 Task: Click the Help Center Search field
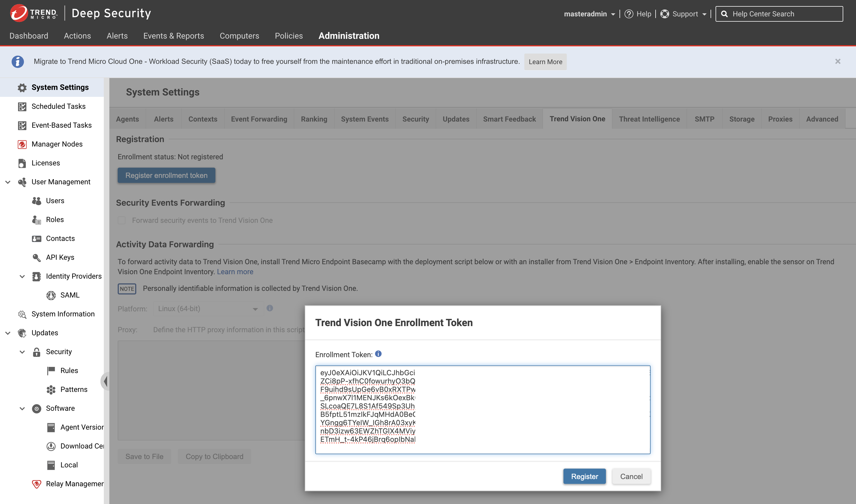point(779,14)
